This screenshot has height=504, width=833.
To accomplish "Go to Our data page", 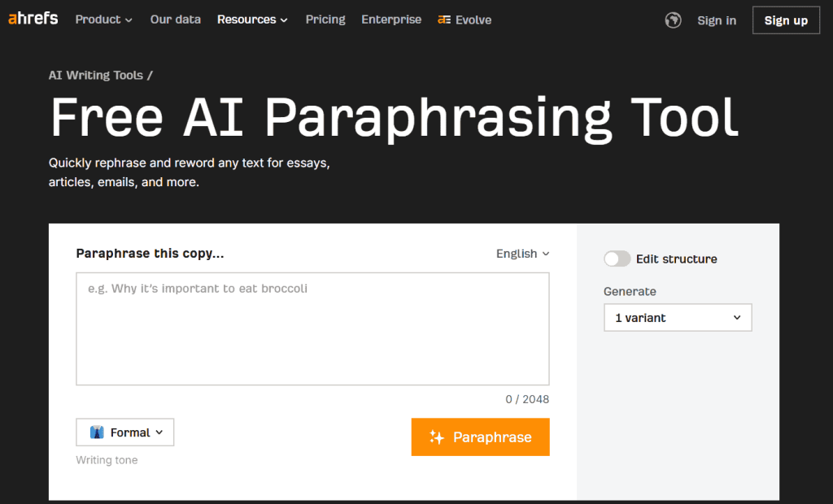I will pyautogui.click(x=176, y=20).
